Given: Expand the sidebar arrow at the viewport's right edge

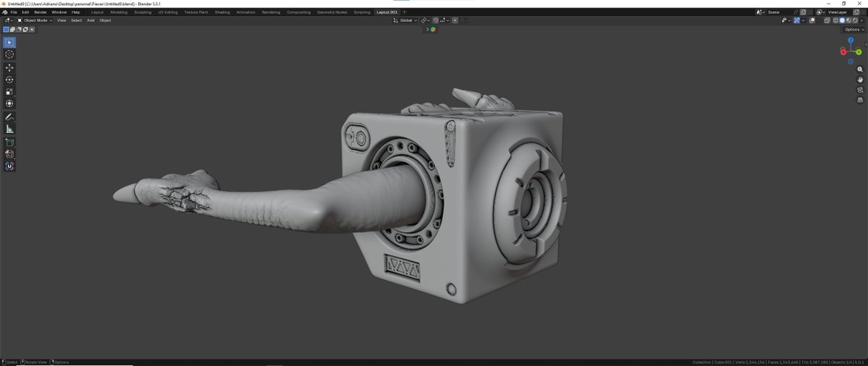Looking at the screenshot, I should pyautogui.click(x=866, y=43).
